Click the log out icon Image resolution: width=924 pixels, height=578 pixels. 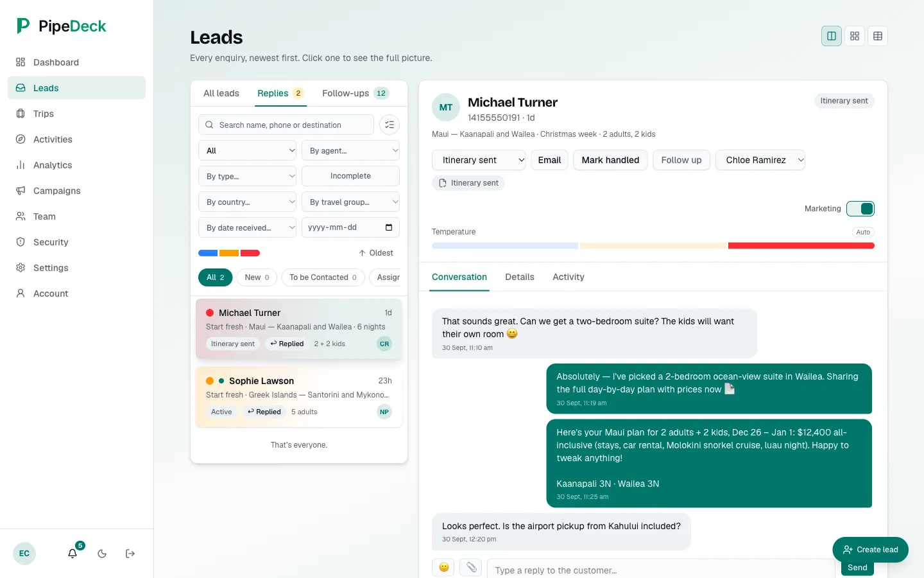tap(130, 554)
